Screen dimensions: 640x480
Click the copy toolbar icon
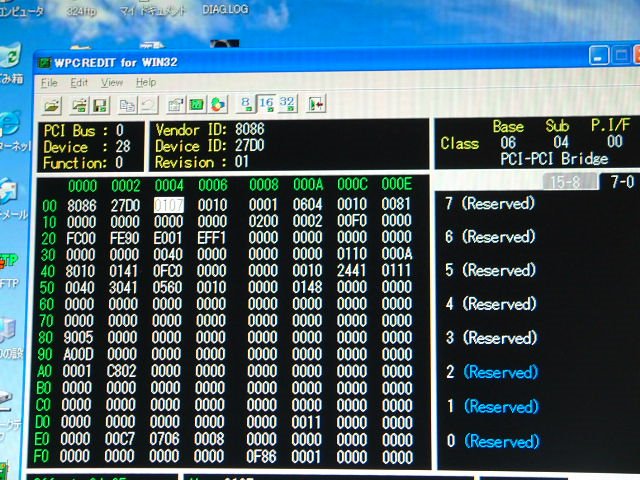(127, 105)
